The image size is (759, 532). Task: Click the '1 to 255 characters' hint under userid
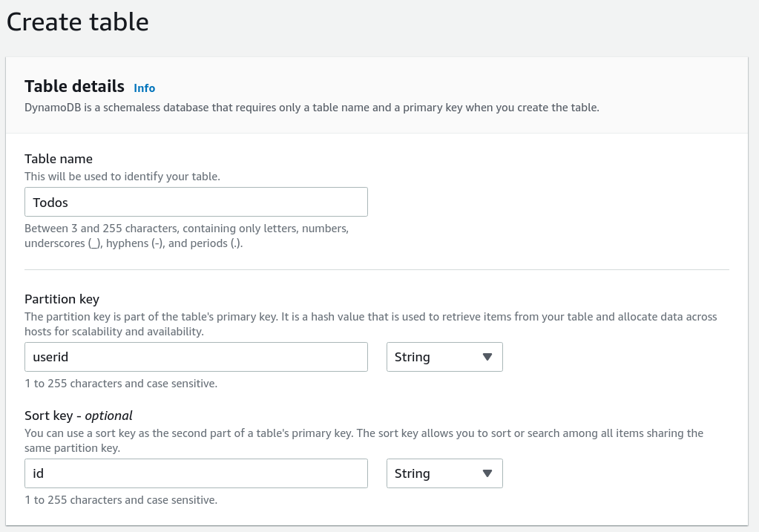coord(121,384)
